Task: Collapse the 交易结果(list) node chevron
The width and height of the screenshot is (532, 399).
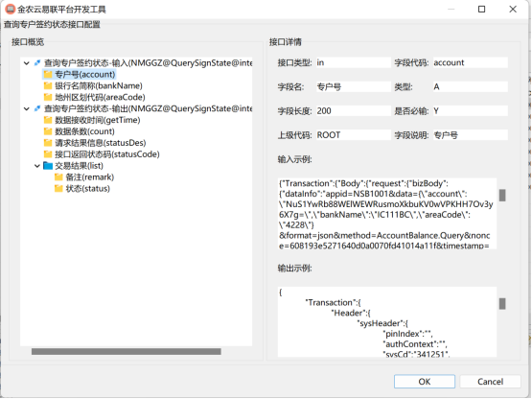Action: pyautogui.click(x=37, y=166)
